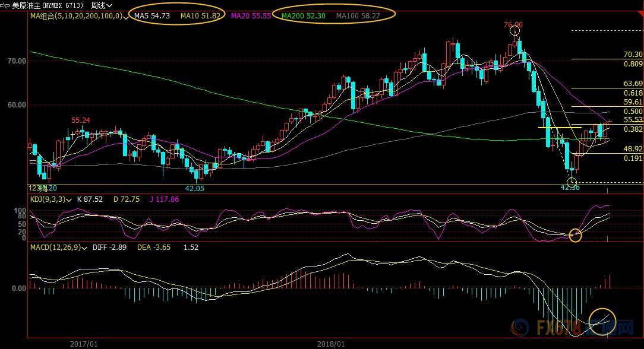The width and height of the screenshot is (644, 349).
Task: Expand the MACD(12,26,9) indicator dropdown
Action: coord(84,248)
